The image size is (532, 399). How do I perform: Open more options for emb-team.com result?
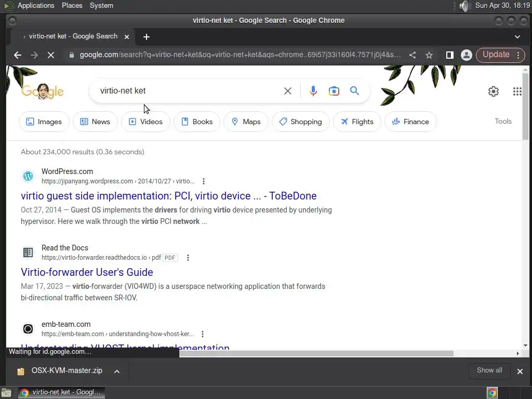click(203, 334)
